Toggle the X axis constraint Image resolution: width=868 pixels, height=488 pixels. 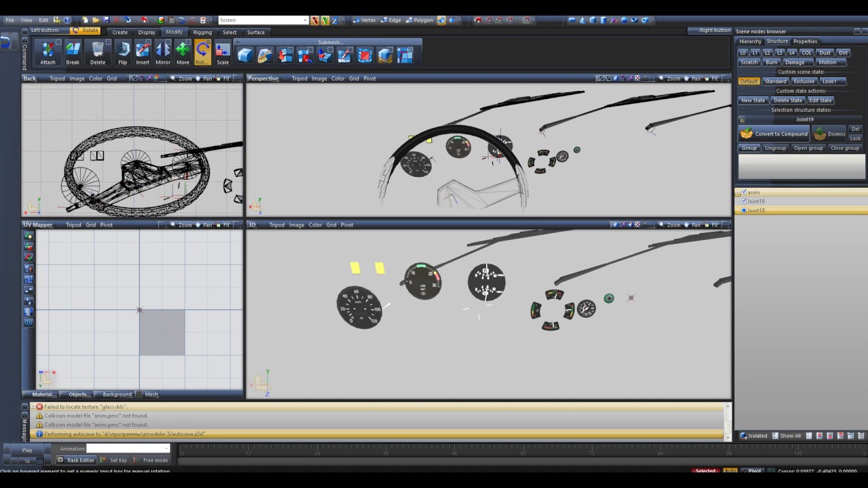point(315,20)
